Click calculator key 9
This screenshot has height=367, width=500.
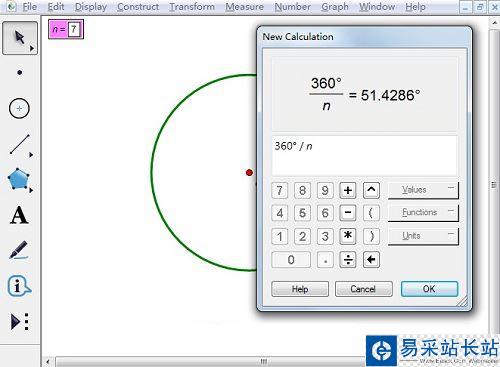click(325, 190)
